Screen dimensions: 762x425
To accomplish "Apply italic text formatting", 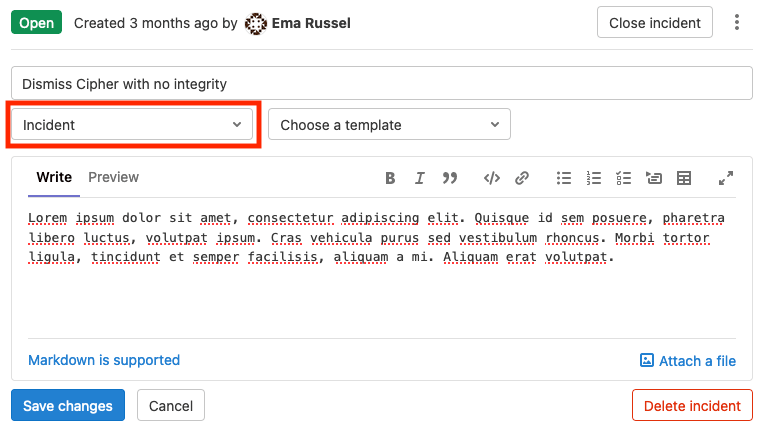I will coord(420,178).
